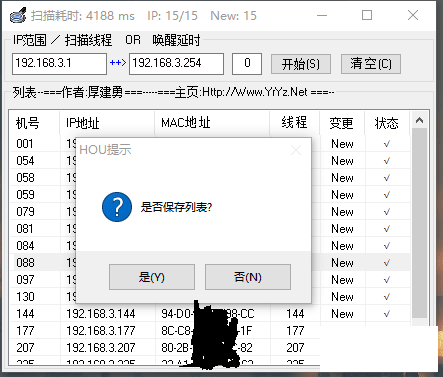Click the thread count field showing 0
This screenshot has width=443, height=377.
tap(247, 64)
